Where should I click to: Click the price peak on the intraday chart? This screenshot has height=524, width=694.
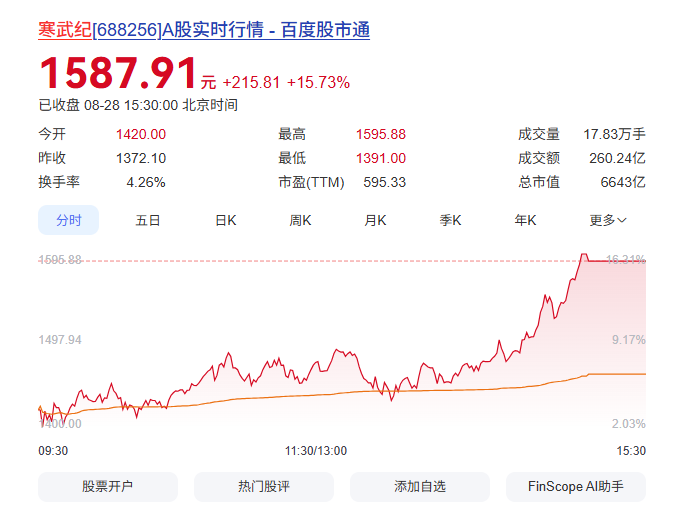pos(584,254)
